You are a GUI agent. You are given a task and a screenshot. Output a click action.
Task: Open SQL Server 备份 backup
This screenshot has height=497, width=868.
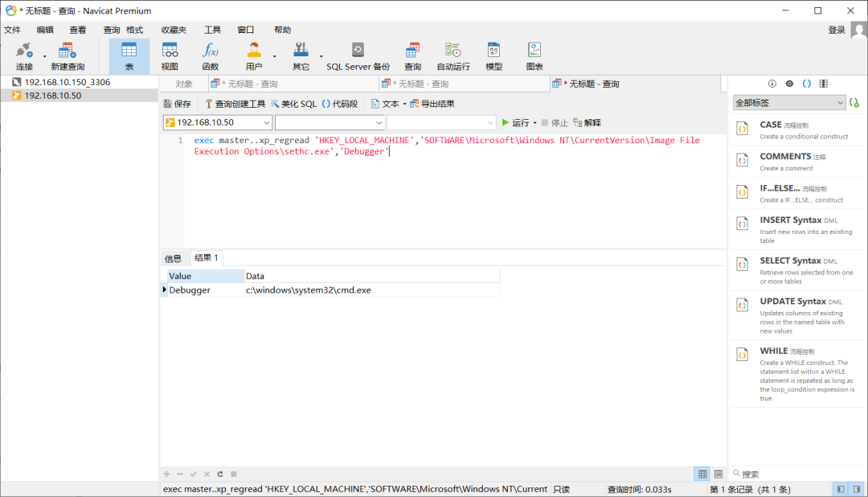pyautogui.click(x=358, y=56)
